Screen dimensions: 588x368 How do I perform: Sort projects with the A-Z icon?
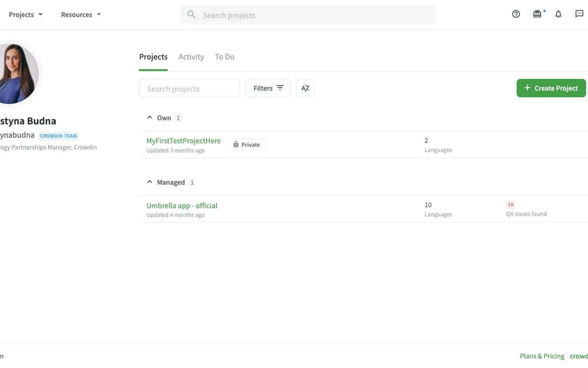point(305,88)
